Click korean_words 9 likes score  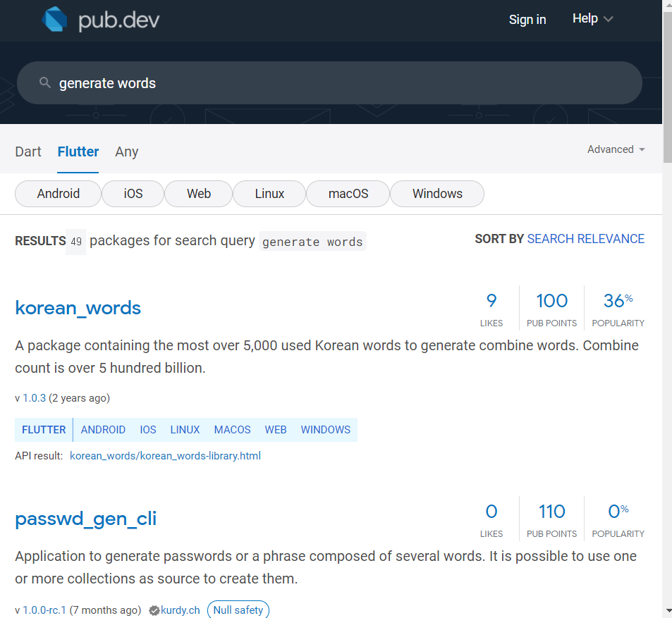coord(491,309)
